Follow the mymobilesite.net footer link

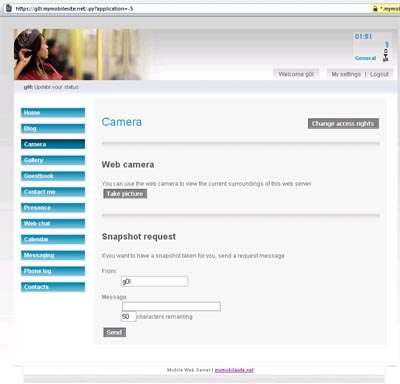(x=234, y=370)
